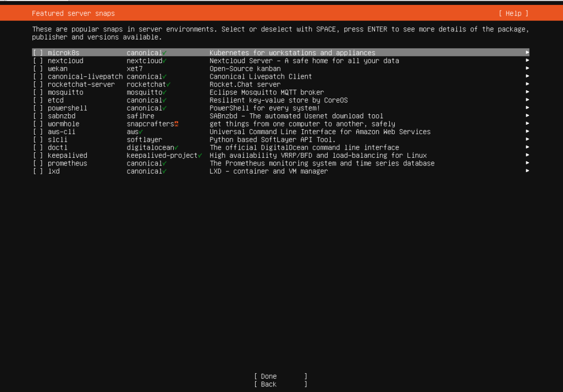Expand Prometheus row details arrow

click(527, 163)
